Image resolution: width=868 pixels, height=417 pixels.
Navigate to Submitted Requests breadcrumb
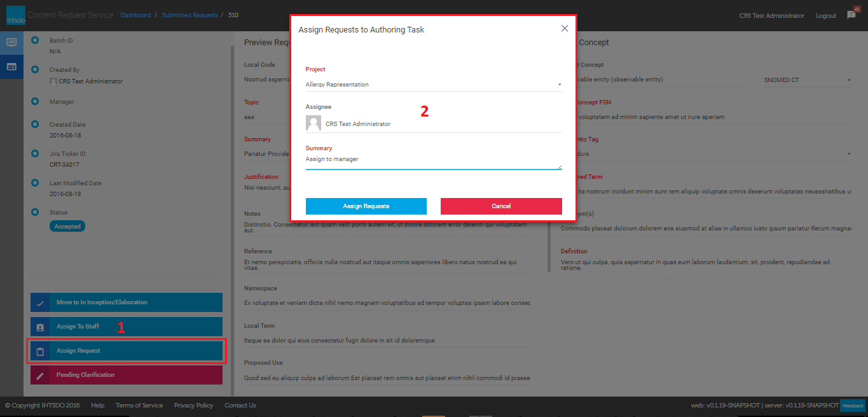click(x=189, y=15)
